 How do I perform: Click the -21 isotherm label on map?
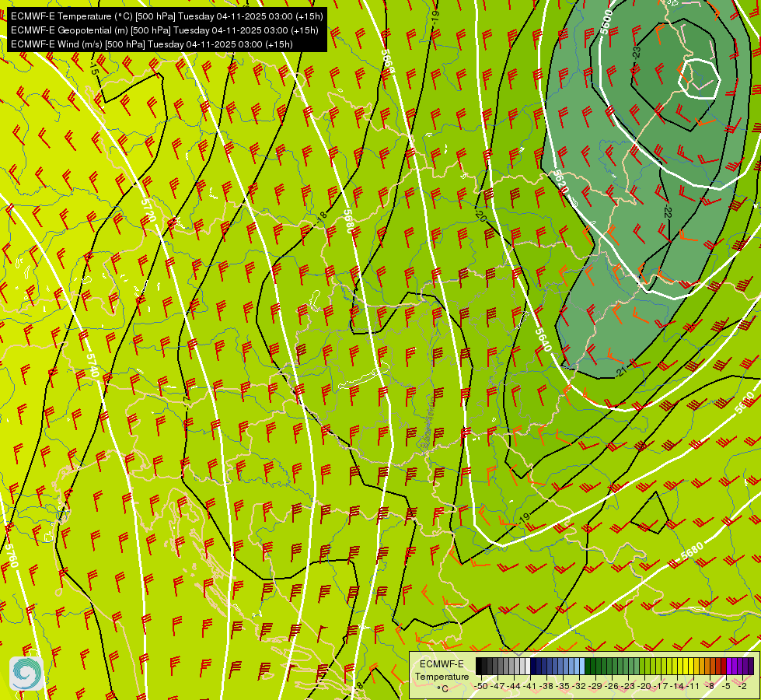(x=621, y=372)
